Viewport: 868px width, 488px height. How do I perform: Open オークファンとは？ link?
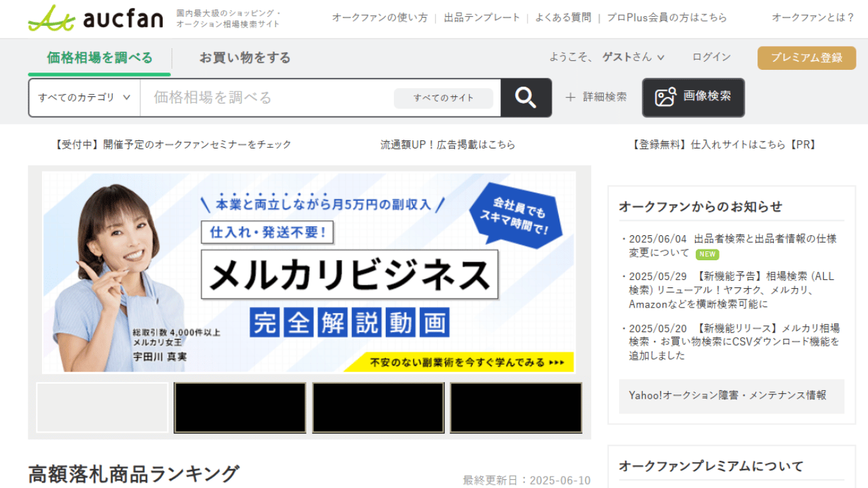pyautogui.click(x=814, y=18)
